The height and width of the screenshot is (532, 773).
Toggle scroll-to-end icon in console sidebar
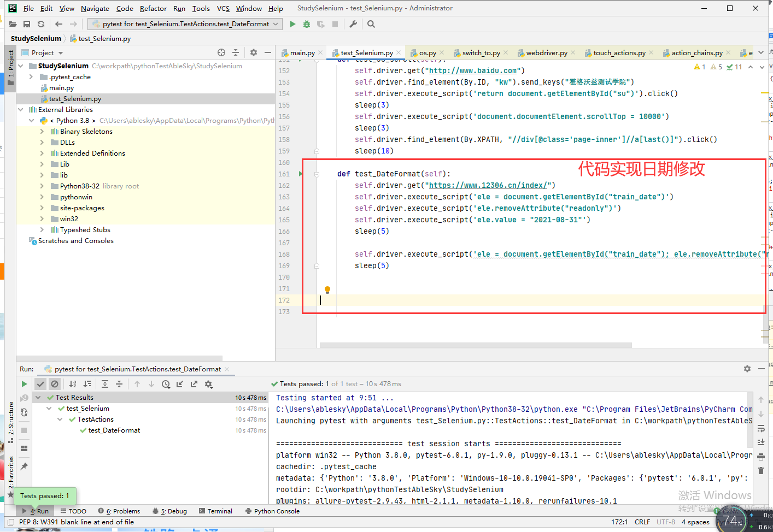tap(761, 442)
